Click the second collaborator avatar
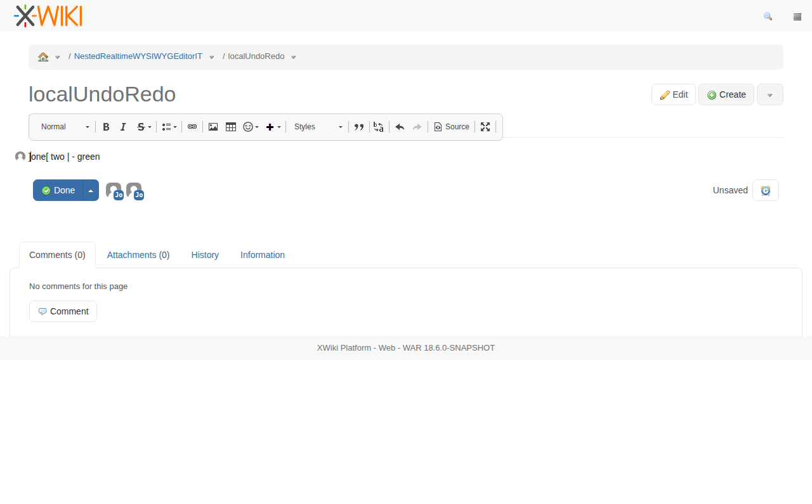This screenshot has width=812, height=504. tap(134, 191)
